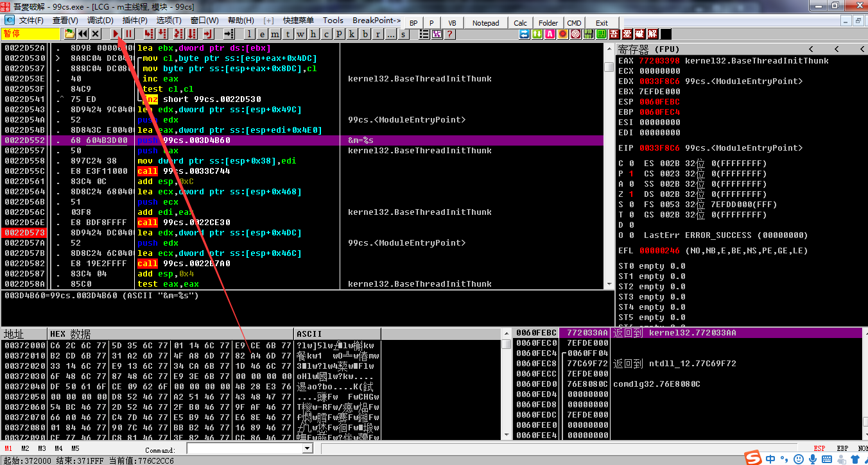Click the Trace Over toolbar icon
The image size is (868, 465).
click(x=192, y=34)
